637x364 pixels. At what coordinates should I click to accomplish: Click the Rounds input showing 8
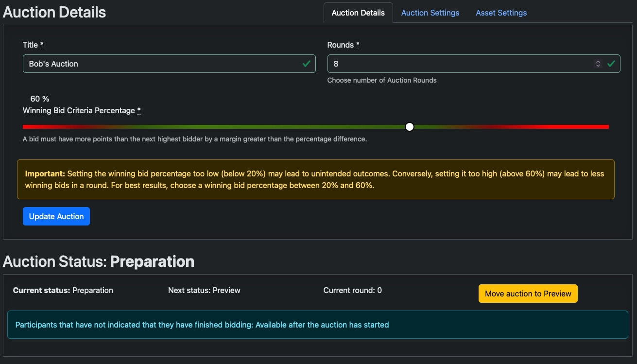click(x=437, y=63)
